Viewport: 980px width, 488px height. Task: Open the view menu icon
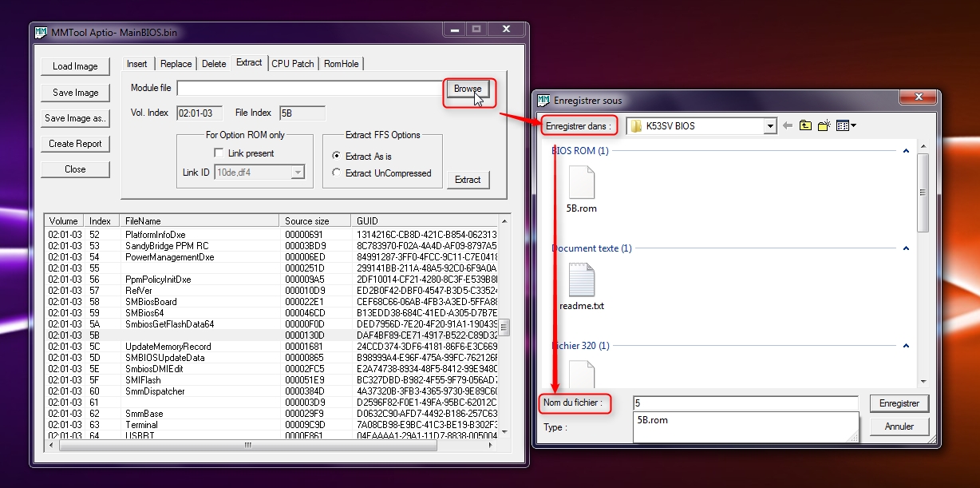coord(845,125)
